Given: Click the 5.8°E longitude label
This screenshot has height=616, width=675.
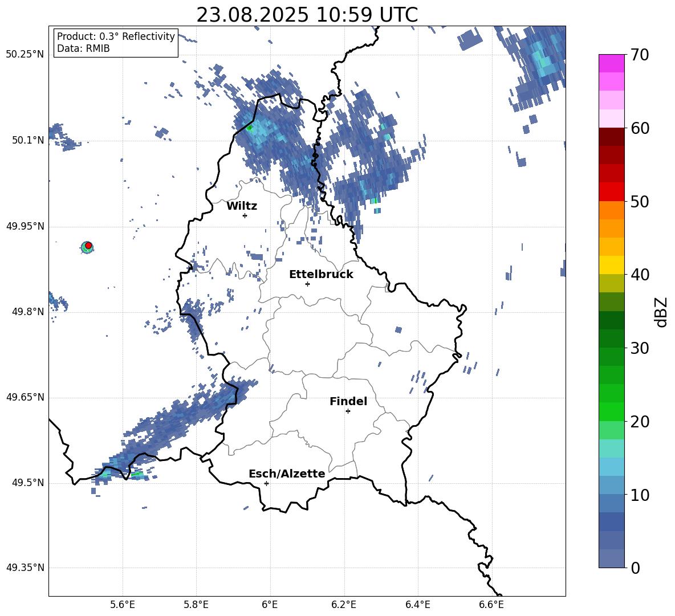Looking at the screenshot, I should point(196,605).
